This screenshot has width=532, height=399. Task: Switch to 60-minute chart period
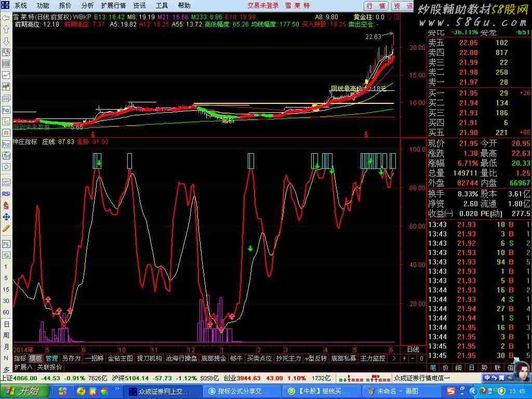click(6, 312)
